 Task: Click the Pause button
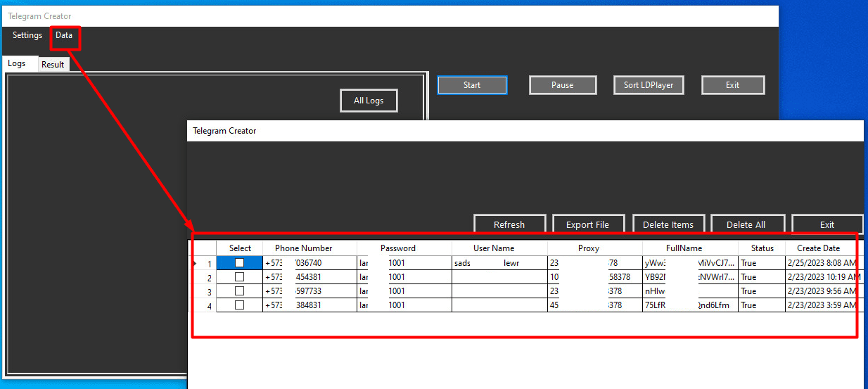pyautogui.click(x=563, y=85)
